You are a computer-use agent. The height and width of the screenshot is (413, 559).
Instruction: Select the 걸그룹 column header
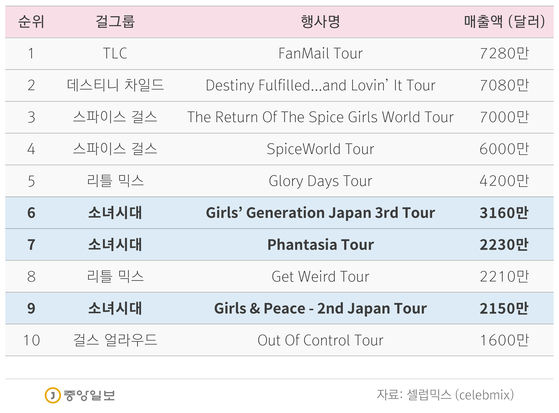coord(115,22)
